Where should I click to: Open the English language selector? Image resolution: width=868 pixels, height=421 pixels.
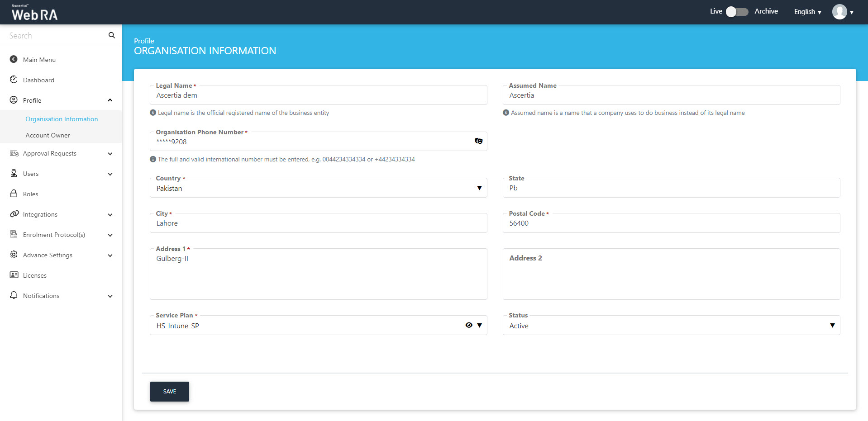click(x=807, y=12)
